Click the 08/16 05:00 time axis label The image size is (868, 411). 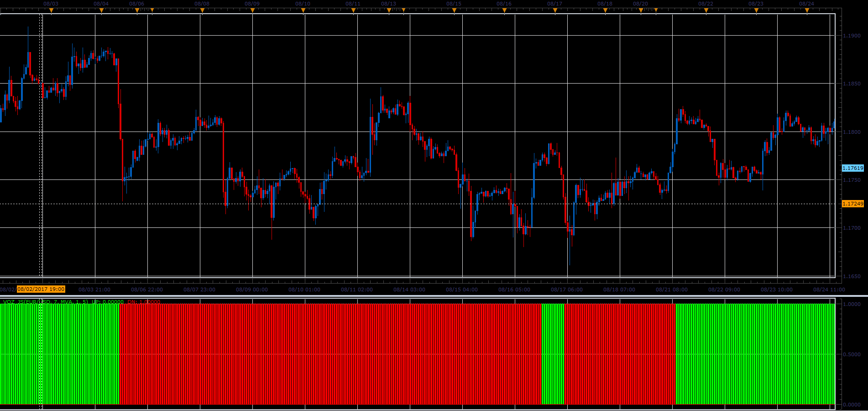point(514,290)
